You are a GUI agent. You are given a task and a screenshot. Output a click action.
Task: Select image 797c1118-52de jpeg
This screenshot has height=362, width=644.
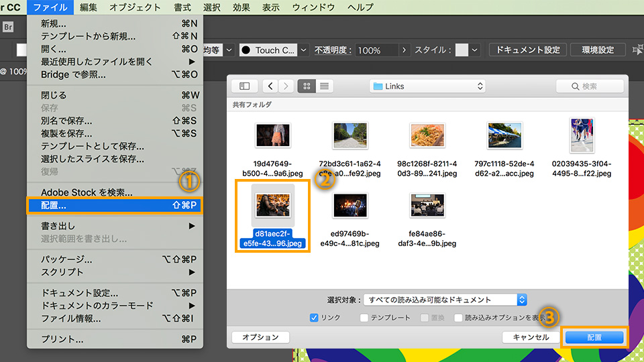point(504,135)
